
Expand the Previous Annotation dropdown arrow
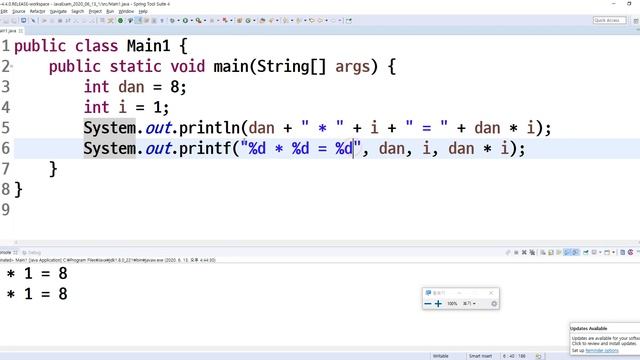pyautogui.click(x=304, y=20)
